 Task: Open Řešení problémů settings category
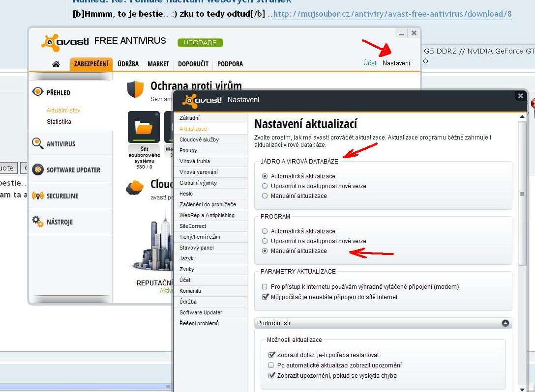tap(210, 323)
